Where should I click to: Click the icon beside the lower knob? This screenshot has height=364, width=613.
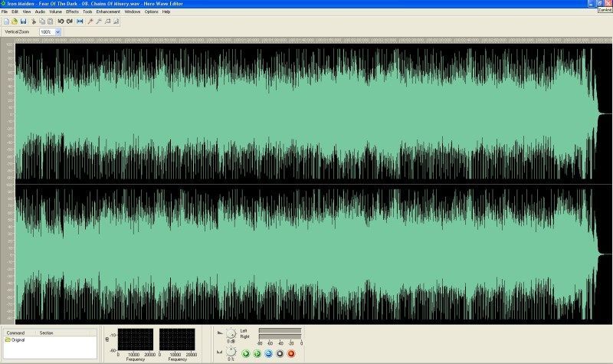(220, 352)
